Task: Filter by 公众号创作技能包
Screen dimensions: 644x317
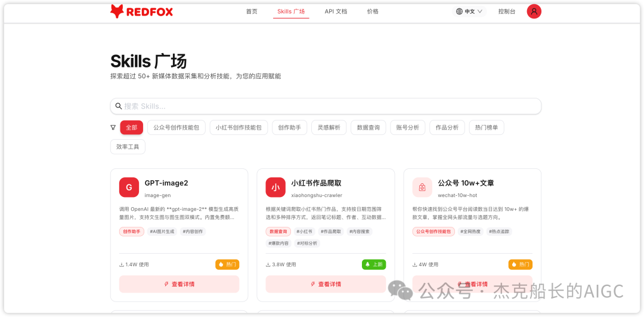Action: click(176, 128)
